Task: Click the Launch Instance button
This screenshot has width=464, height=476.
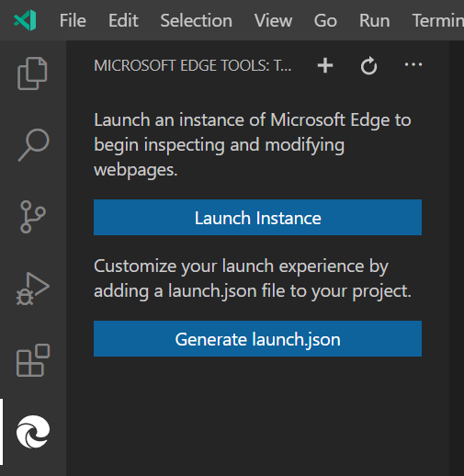Action: (257, 218)
